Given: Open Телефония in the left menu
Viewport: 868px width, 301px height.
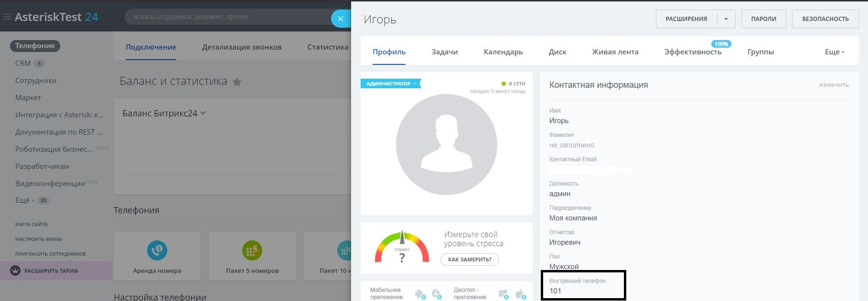Looking at the screenshot, I should coord(35,46).
